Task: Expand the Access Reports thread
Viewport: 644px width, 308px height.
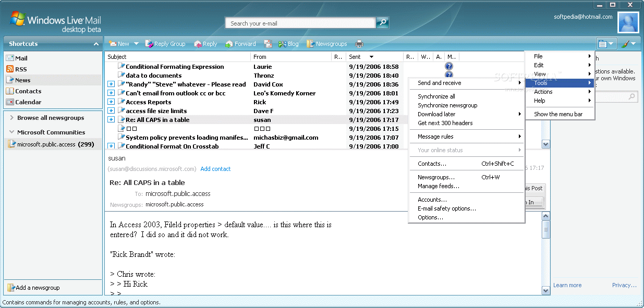Action: [111, 102]
